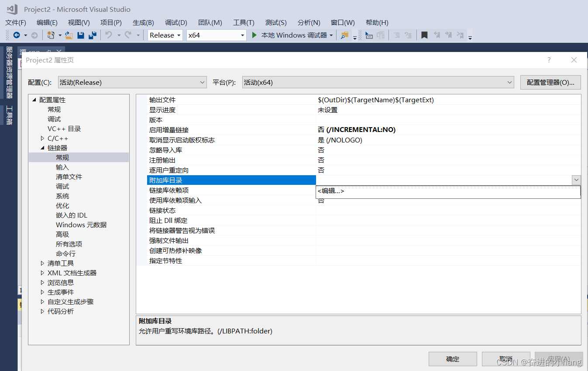Click the Visual Studio logo icon
588x371 pixels.
pos(12,9)
